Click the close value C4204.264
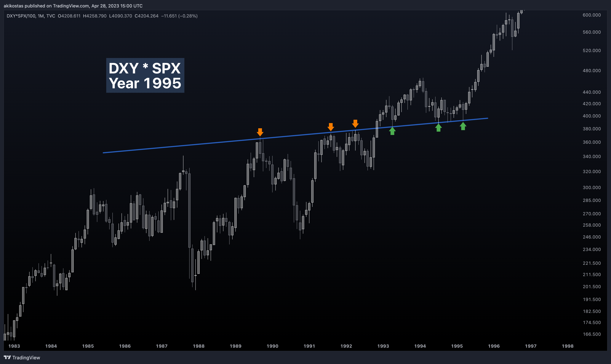This screenshot has width=611, height=364. click(x=147, y=16)
